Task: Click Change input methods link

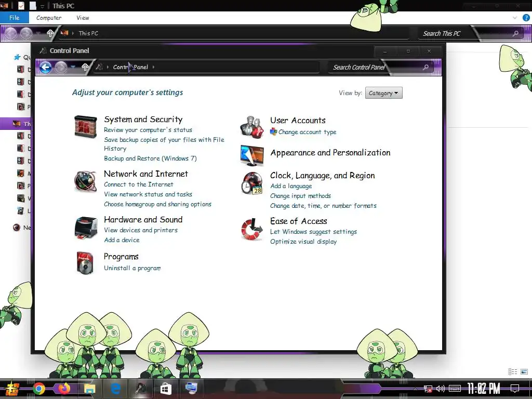Action: tap(300, 196)
